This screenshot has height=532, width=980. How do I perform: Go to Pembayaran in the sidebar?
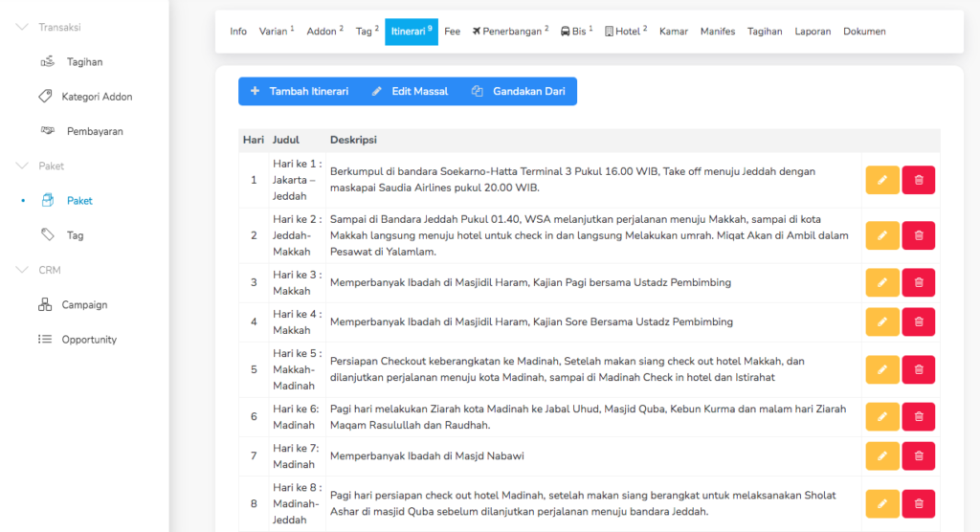(x=94, y=131)
